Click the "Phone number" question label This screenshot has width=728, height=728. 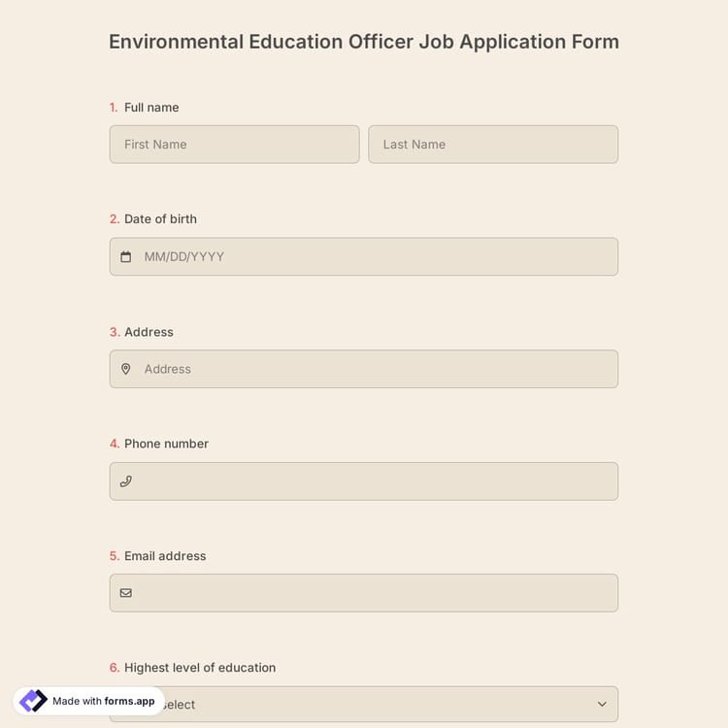(166, 444)
